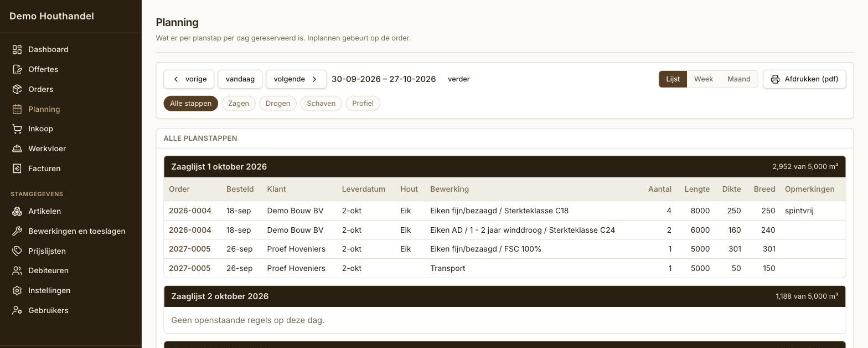Click the Instellingen gear icon

pyautogui.click(x=17, y=290)
